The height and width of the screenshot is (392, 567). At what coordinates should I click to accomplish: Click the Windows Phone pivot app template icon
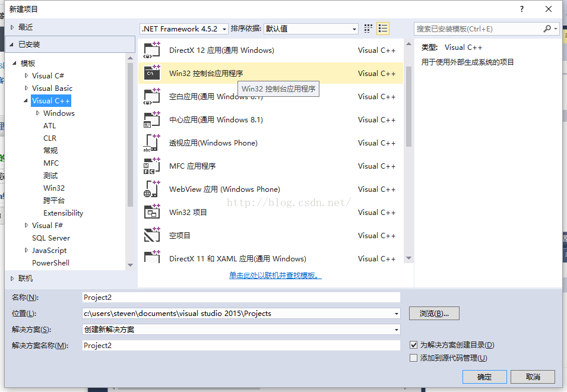152,143
